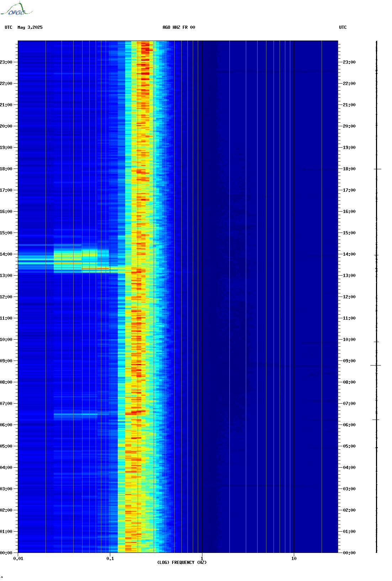Click 12:00 on the right time axis
This screenshot has width=392, height=581.
click(349, 297)
